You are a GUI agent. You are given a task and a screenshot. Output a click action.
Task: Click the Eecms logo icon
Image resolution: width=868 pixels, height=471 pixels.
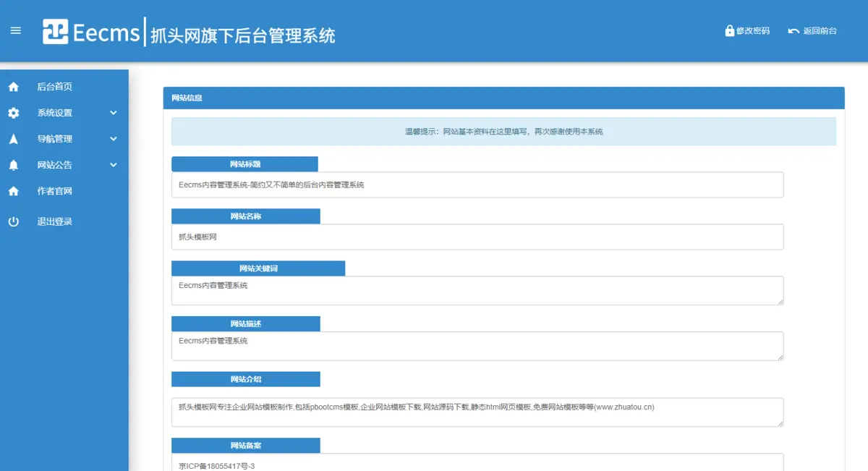[x=56, y=31]
